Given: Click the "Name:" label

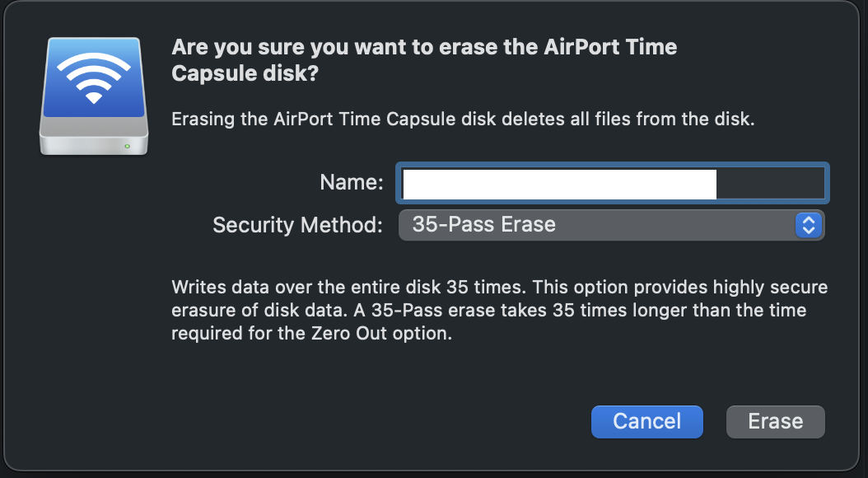Looking at the screenshot, I should 352,183.
